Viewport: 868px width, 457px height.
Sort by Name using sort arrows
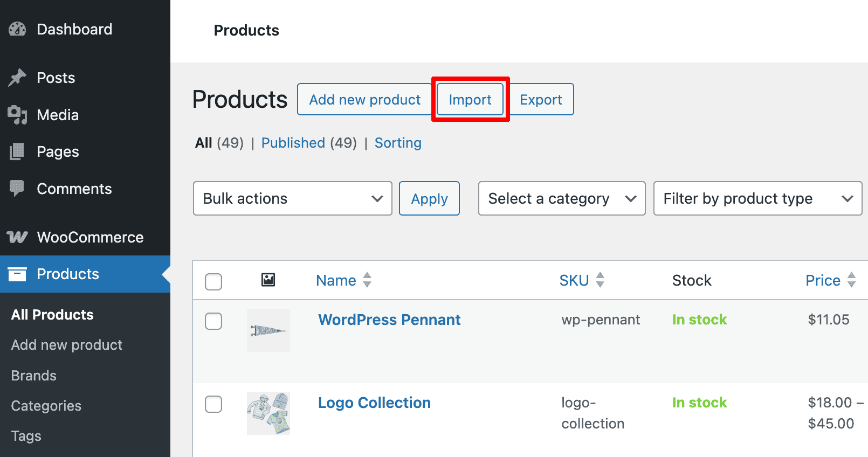pyautogui.click(x=367, y=280)
